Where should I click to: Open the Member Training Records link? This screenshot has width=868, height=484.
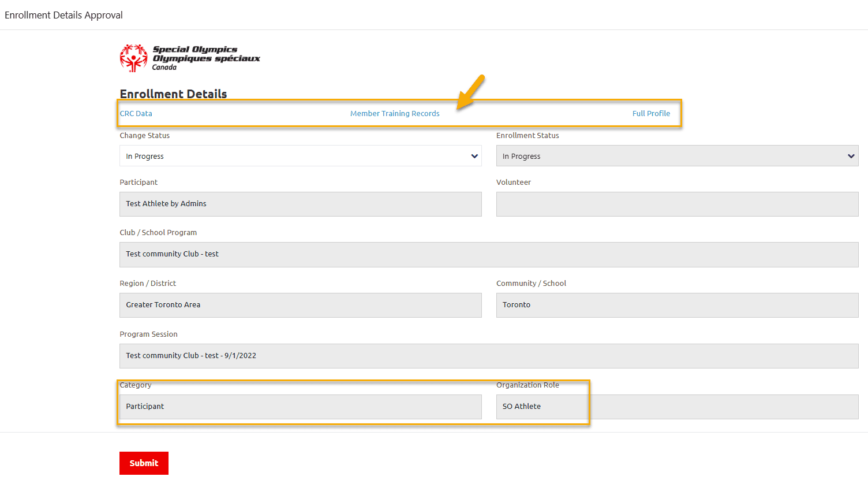tap(395, 114)
